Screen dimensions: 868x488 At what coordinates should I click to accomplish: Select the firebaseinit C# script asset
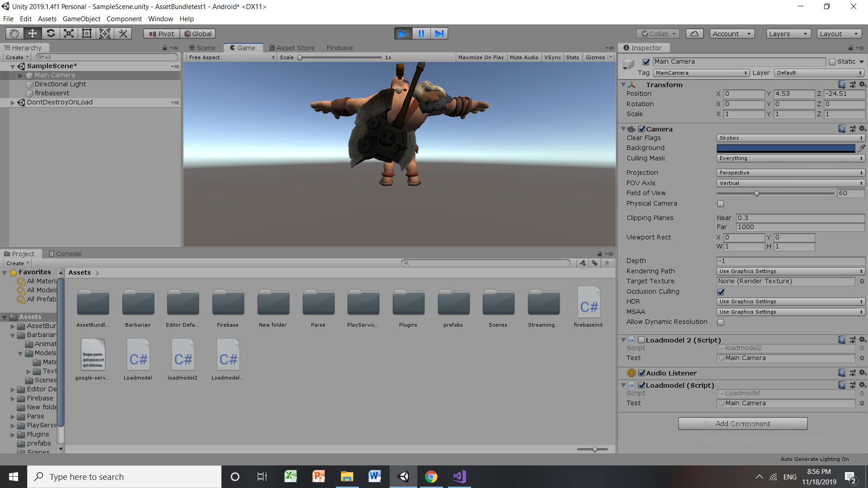click(589, 307)
